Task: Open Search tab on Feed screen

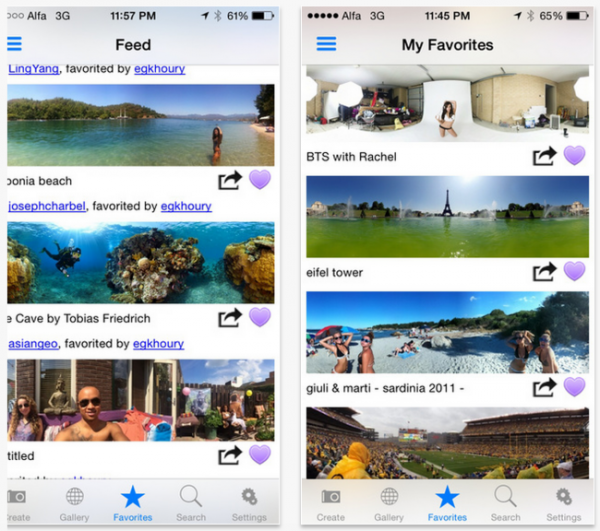Action: pyautogui.click(x=190, y=503)
